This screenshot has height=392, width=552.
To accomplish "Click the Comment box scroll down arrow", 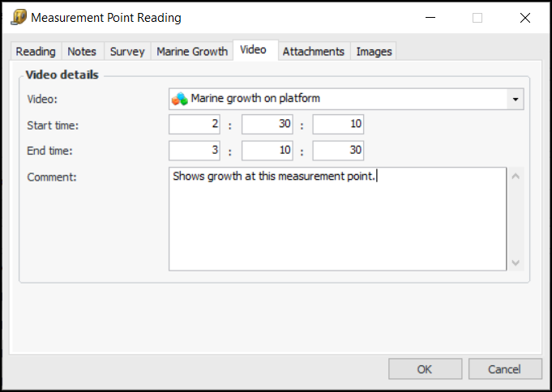I will click(516, 262).
